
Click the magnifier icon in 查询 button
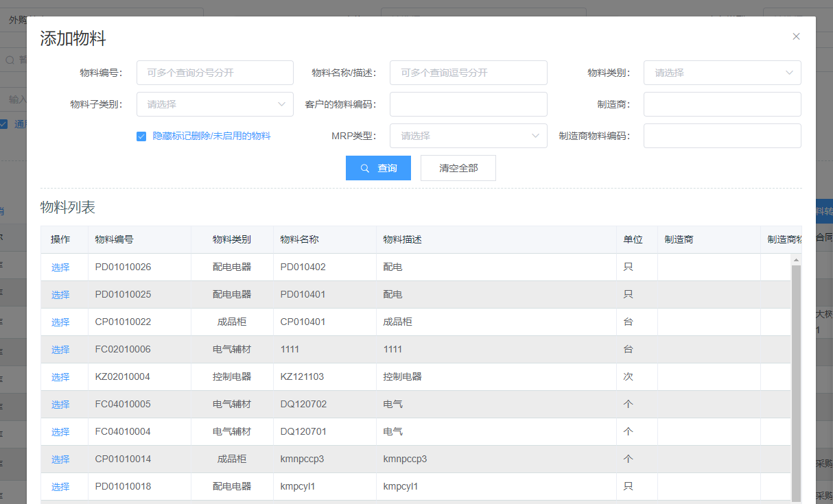[365, 168]
